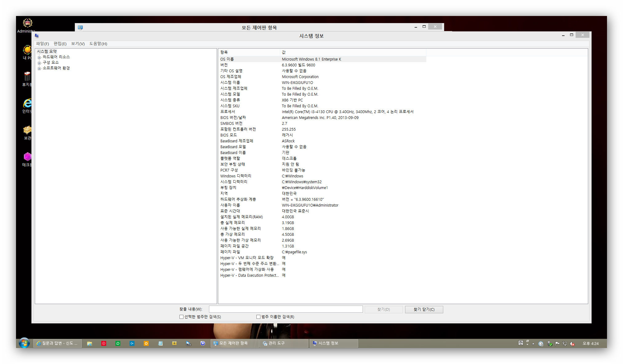Click the 시스템 정보 window title icon
This screenshot has width=623, height=364.
[37, 36]
